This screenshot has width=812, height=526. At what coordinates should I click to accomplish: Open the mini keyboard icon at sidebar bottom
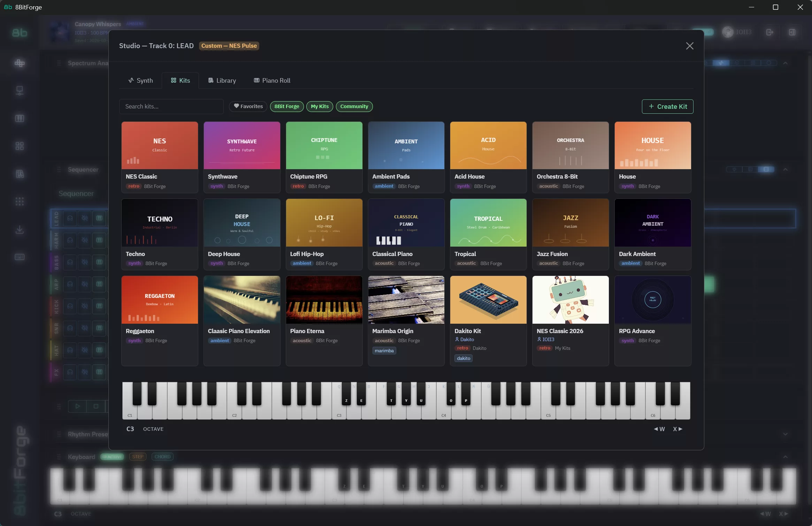(x=20, y=257)
